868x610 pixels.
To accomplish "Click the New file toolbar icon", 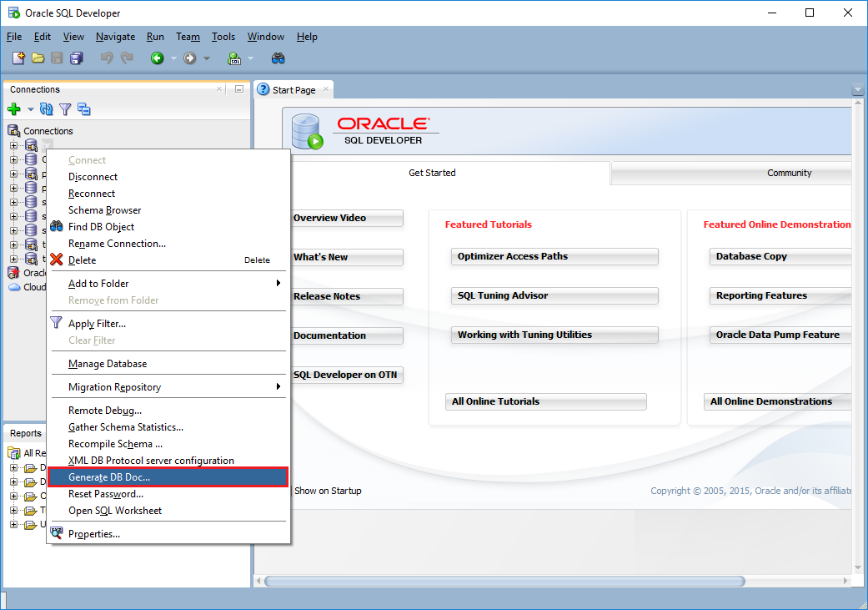I will (18, 58).
